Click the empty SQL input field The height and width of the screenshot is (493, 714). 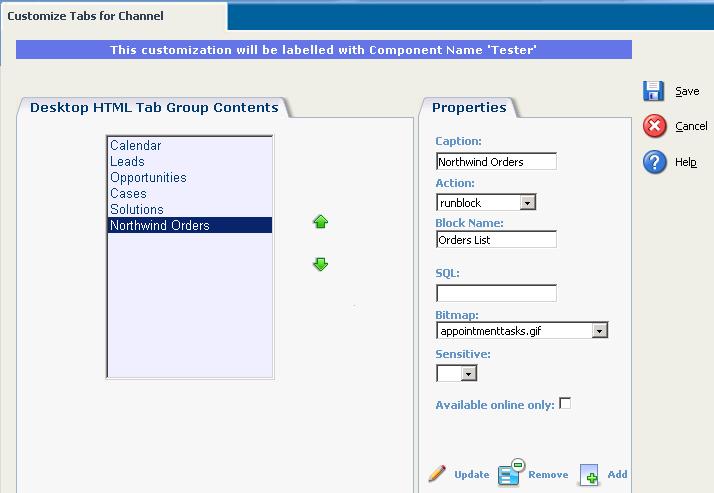click(x=496, y=293)
